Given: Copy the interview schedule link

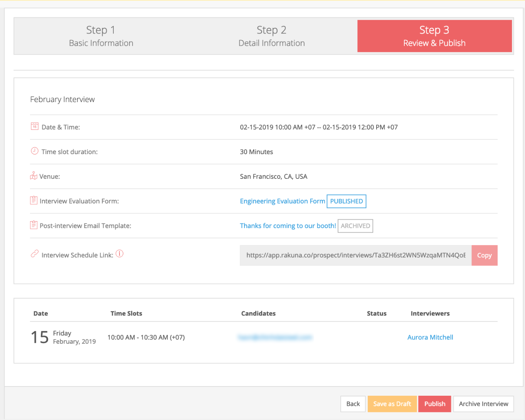Looking at the screenshot, I should tap(484, 255).
